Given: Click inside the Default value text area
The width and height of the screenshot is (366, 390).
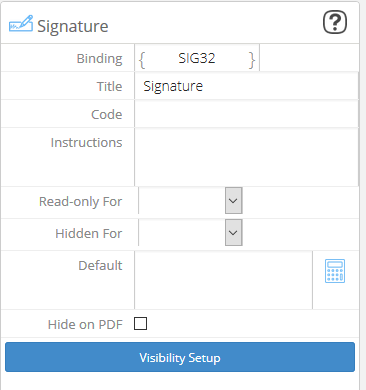Looking at the screenshot, I should point(223,280).
